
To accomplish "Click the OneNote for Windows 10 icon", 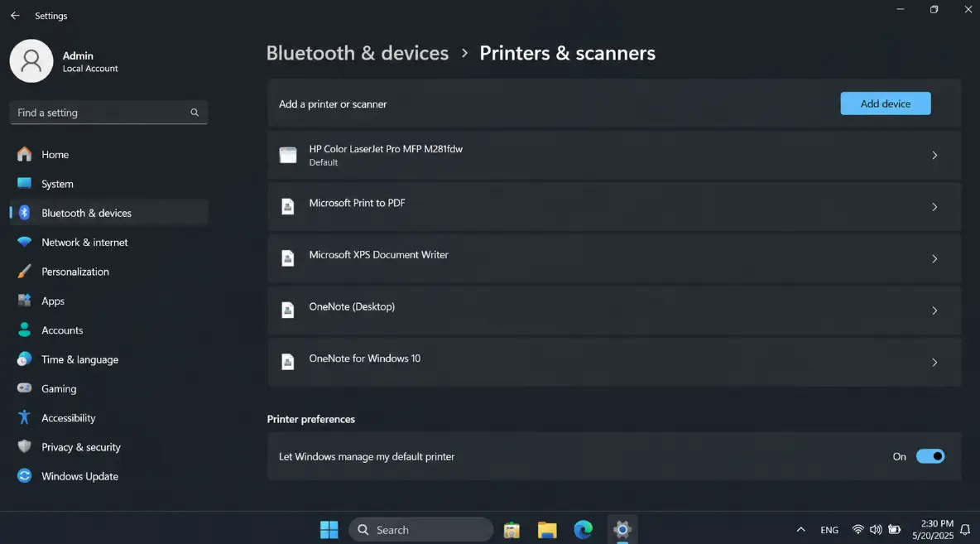I will [x=287, y=362].
